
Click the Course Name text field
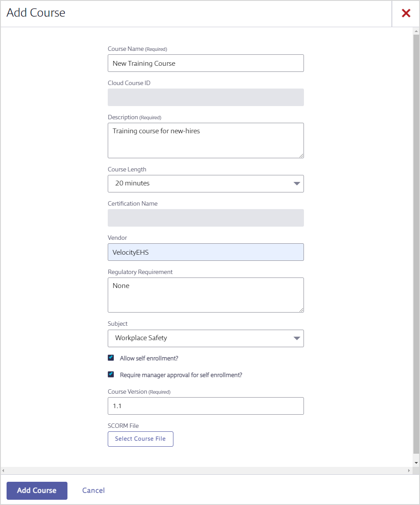205,63
